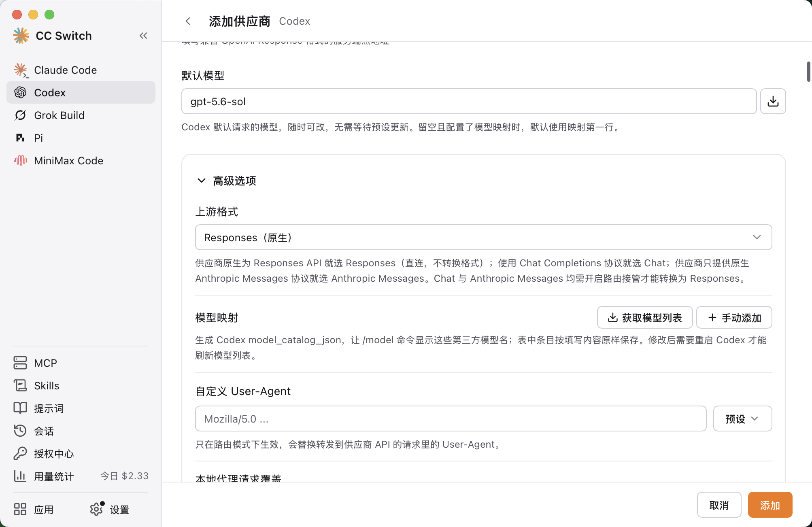
Task: Click the vertical scrollbar thumb
Action: click(x=809, y=72)
